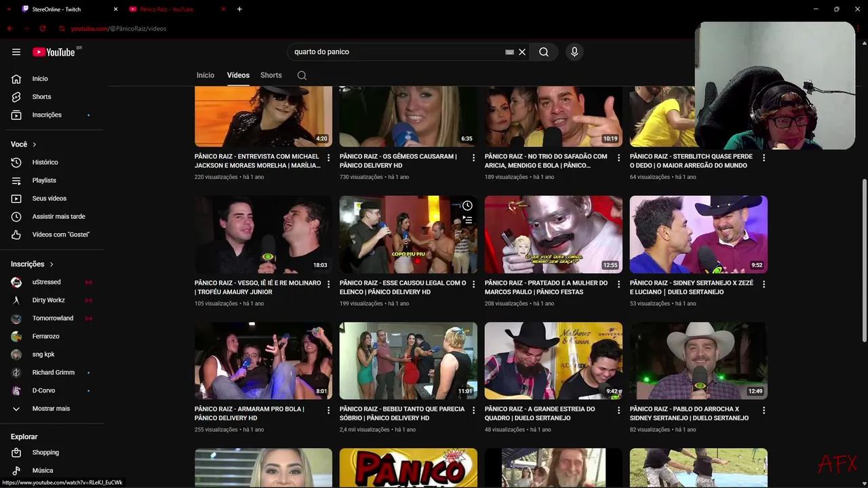Close the StereOnline Twitch tab
The image size is (868, 488).
pos(115,9)
